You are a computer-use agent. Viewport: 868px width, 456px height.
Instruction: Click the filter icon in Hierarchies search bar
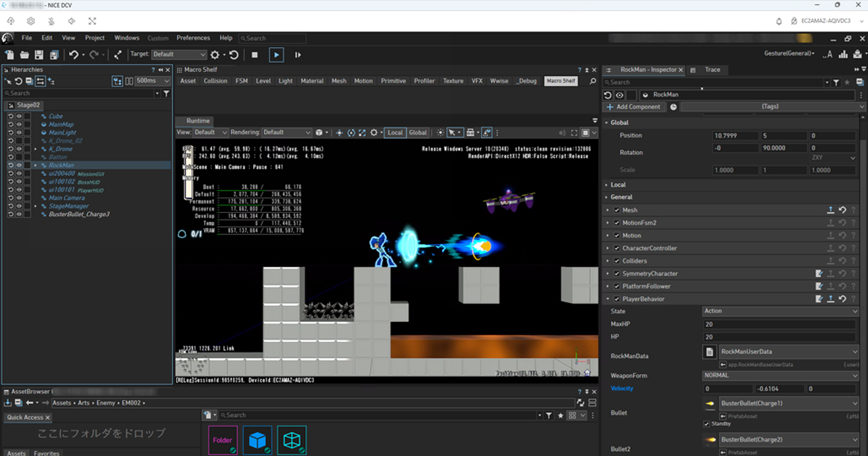click(x=166, y=93)
